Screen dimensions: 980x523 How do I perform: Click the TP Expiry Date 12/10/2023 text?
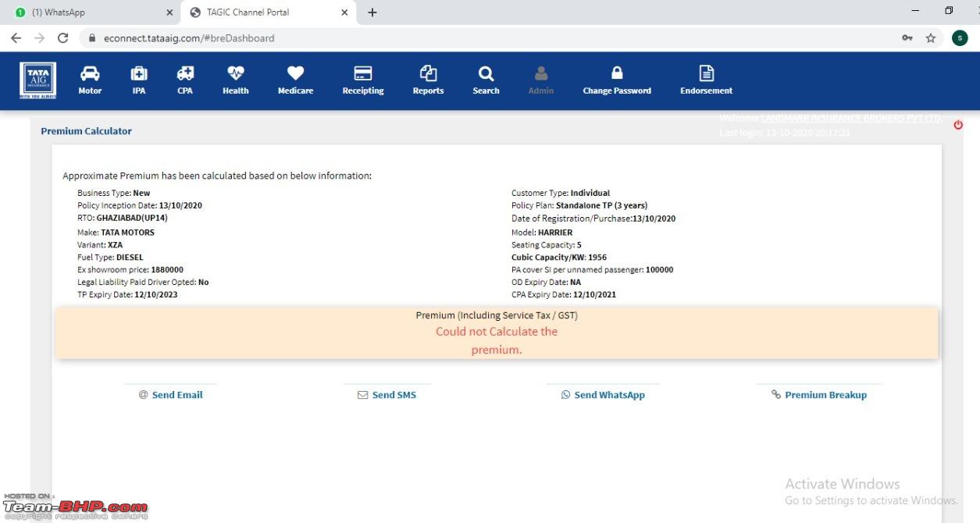127,294
